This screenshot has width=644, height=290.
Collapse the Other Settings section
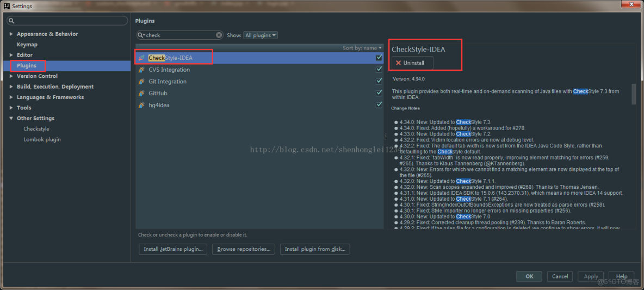(11, 118)
